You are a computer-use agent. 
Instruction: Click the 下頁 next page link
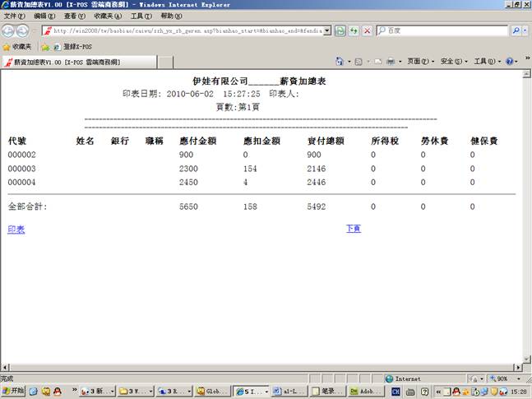354,229
